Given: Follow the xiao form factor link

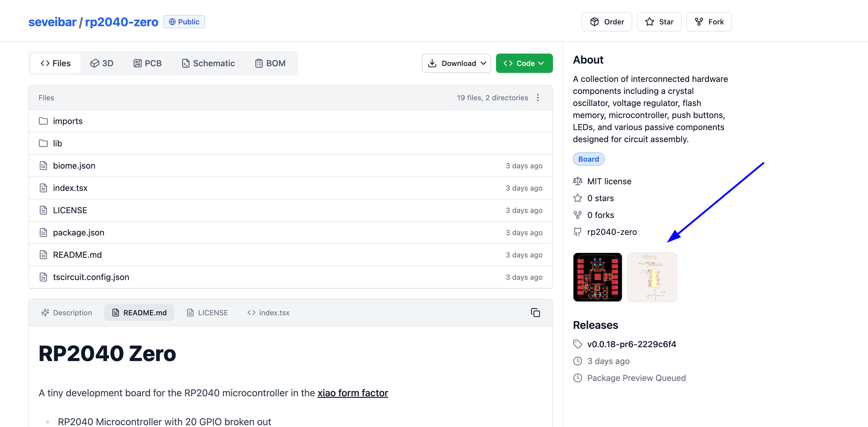Looking at the screenshot, I should point(352,393).
